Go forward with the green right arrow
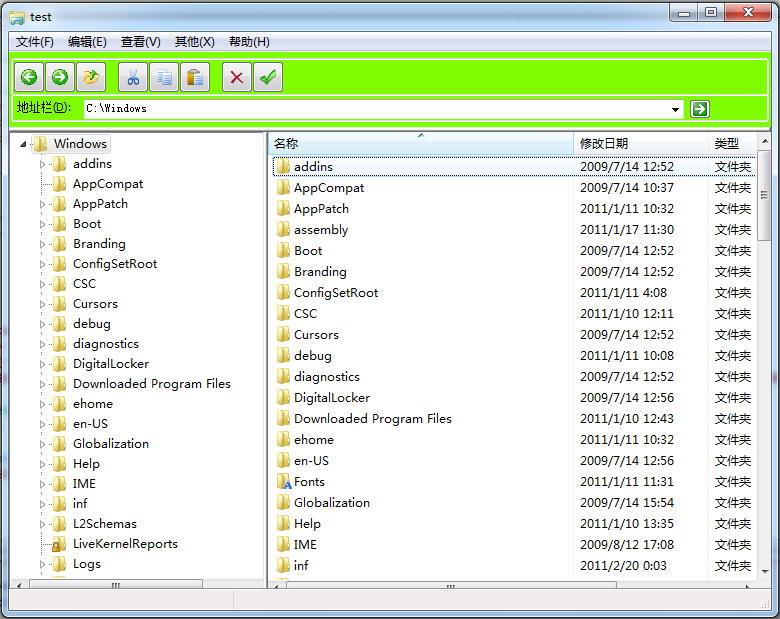This screenshot has height=619, width=780. pos(60,77)
